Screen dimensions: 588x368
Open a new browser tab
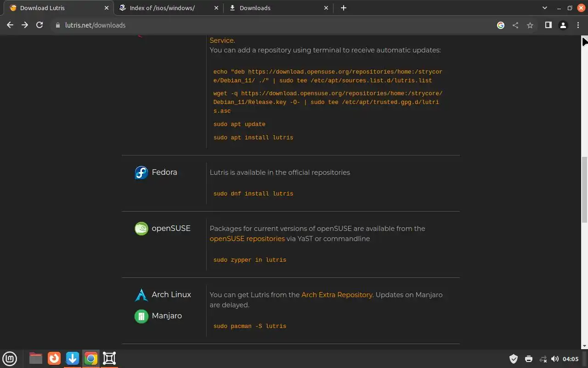[344, 8]
